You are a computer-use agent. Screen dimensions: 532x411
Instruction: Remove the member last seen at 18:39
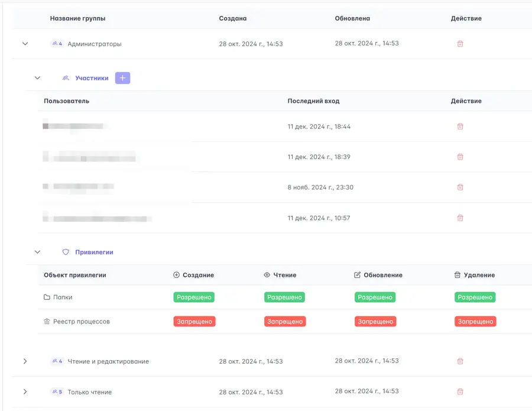[x=460, y=157]
